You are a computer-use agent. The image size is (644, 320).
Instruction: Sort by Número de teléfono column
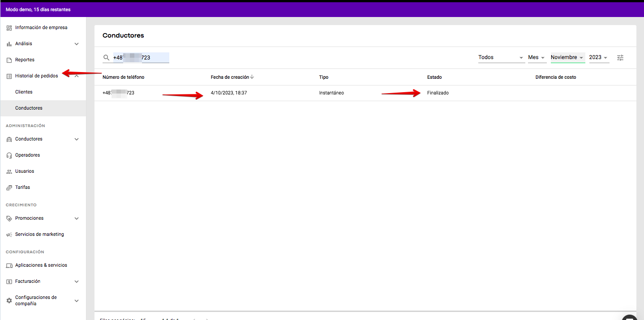[x=124, y=77]
